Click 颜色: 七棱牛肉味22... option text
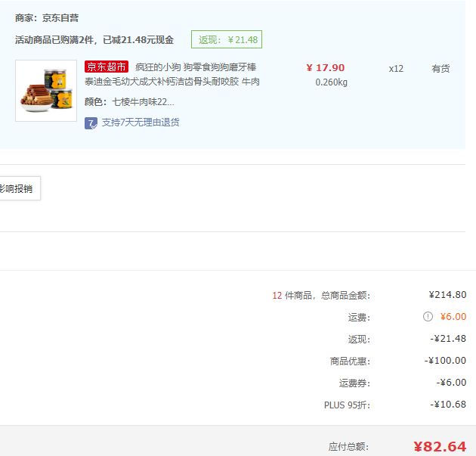Screen dimensions: 476x456 (x=129, y=102)
